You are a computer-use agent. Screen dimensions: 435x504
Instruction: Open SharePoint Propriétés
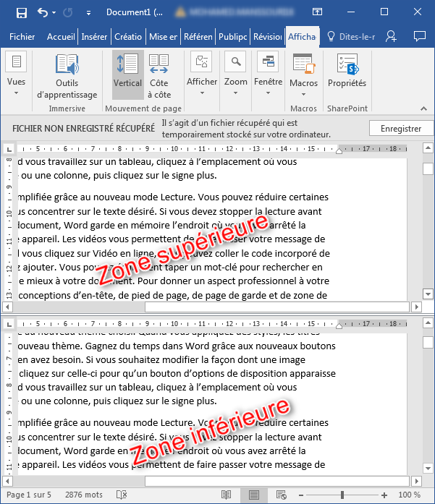pyautogui.click(x=347, y=72)
